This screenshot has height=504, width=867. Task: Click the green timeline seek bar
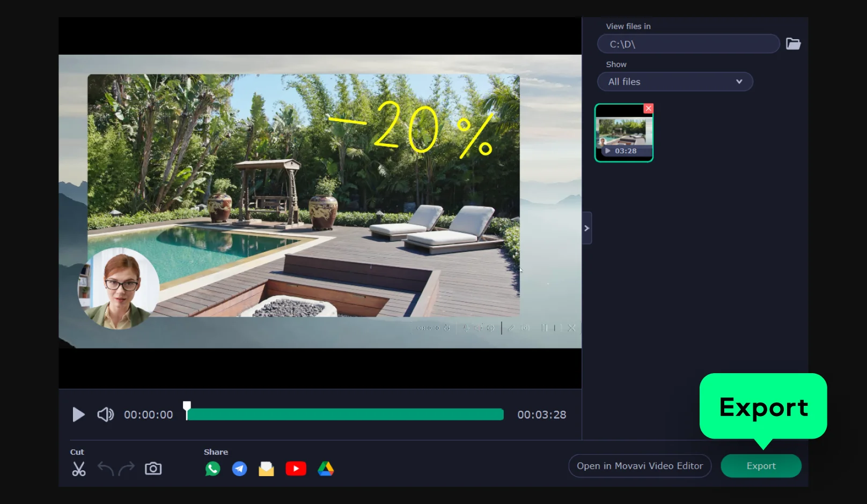(x=345, y=414)
